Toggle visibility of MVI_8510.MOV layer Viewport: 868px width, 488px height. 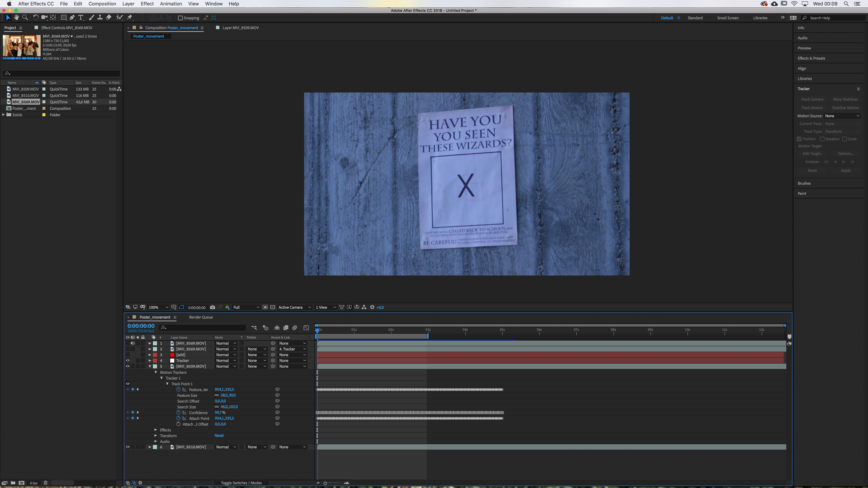128,447
